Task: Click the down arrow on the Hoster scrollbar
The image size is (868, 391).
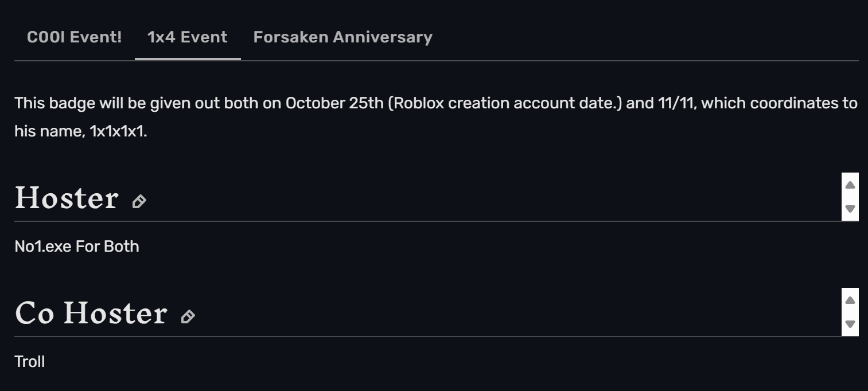Action: (851, 210)
